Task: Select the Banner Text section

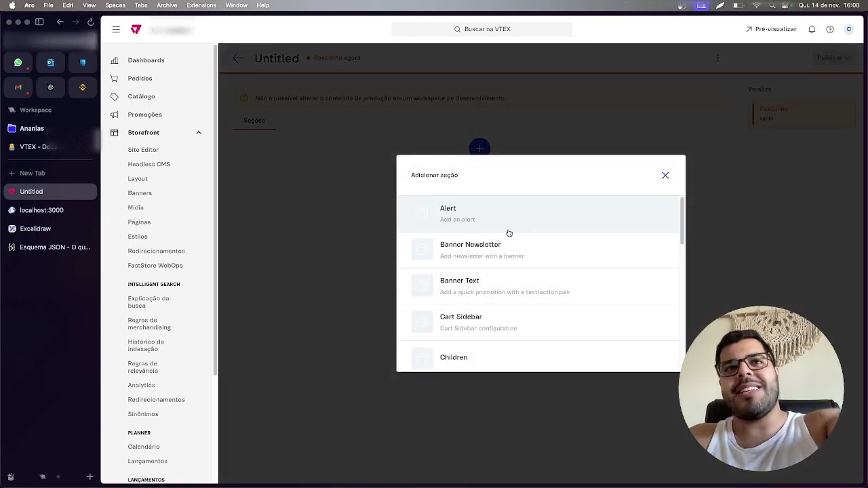Action: coord(538,286)
